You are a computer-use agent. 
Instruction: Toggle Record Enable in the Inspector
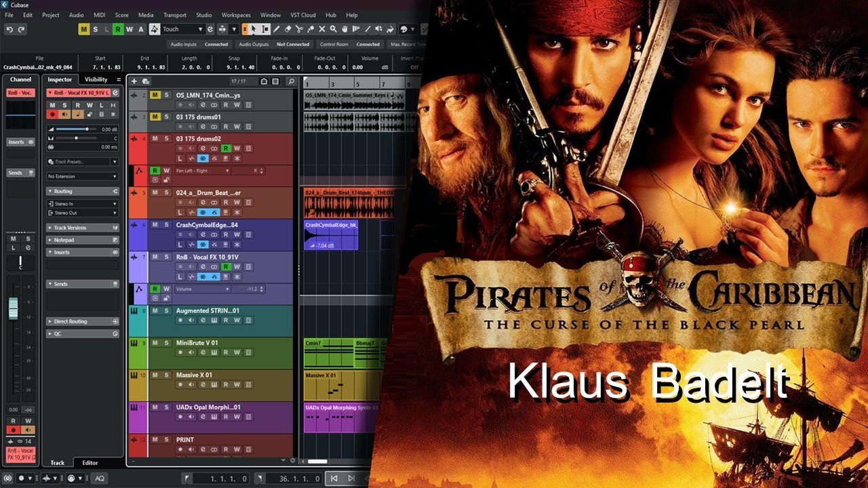point(52,115)
